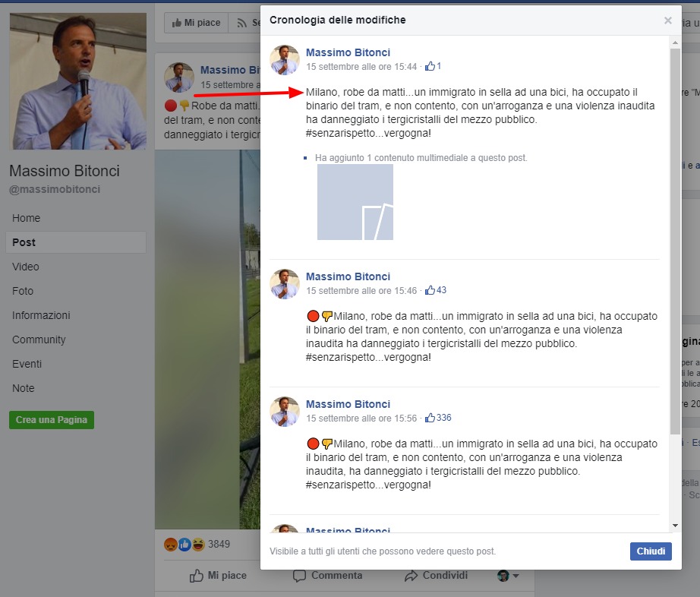700x597 pixels.
Task: Open Massimo Bitonci link on 15:56 edit
Action: click(x=348, y=405)
